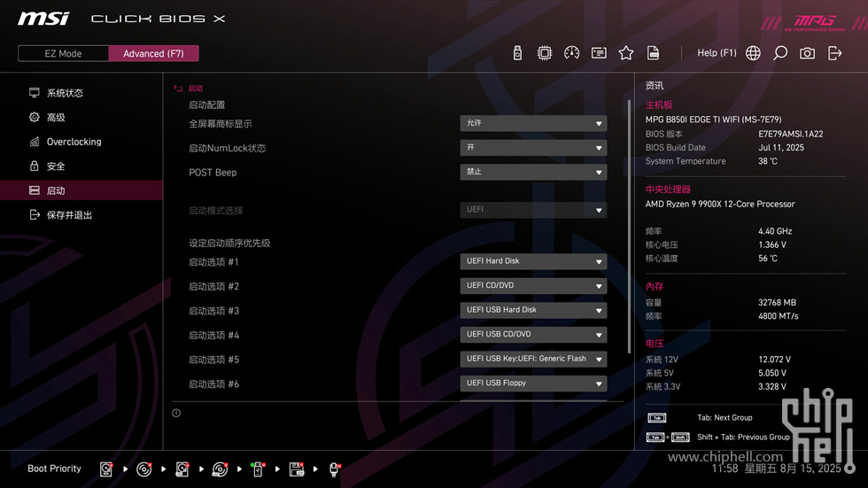Click the info circle icon below settings list
Screen dimensions: 868x488
click(176, 413)
